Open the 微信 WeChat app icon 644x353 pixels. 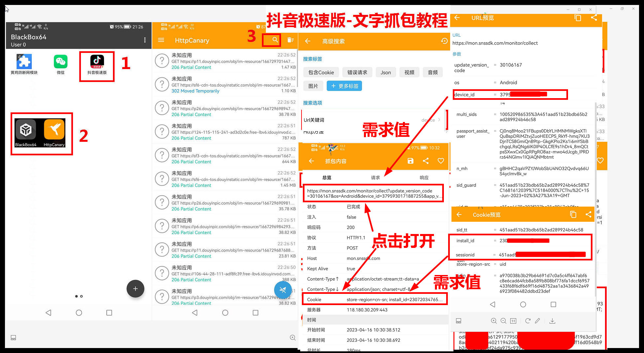coord(60,64)
